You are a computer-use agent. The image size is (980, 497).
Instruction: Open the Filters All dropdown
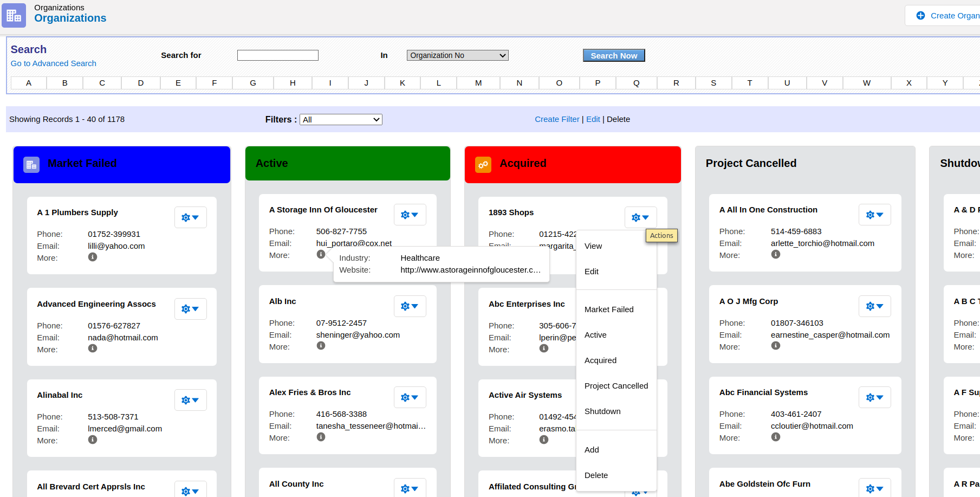(x=341, y=119)
